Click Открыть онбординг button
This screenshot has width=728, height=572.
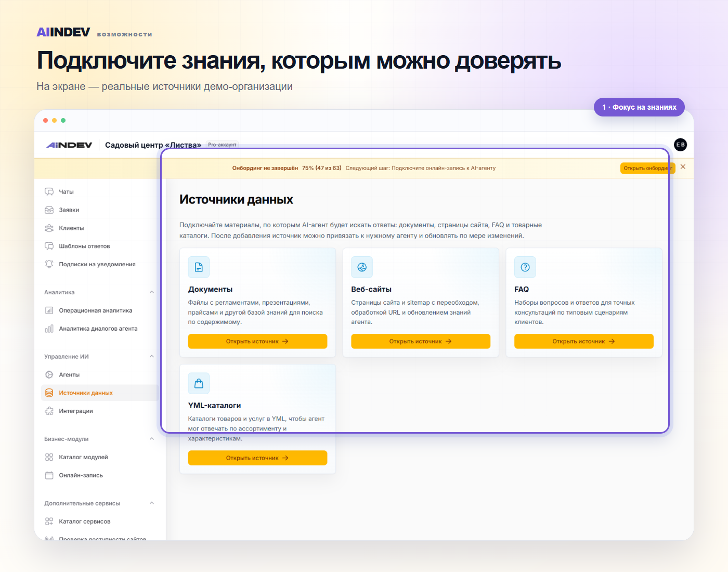pos(647,168)
